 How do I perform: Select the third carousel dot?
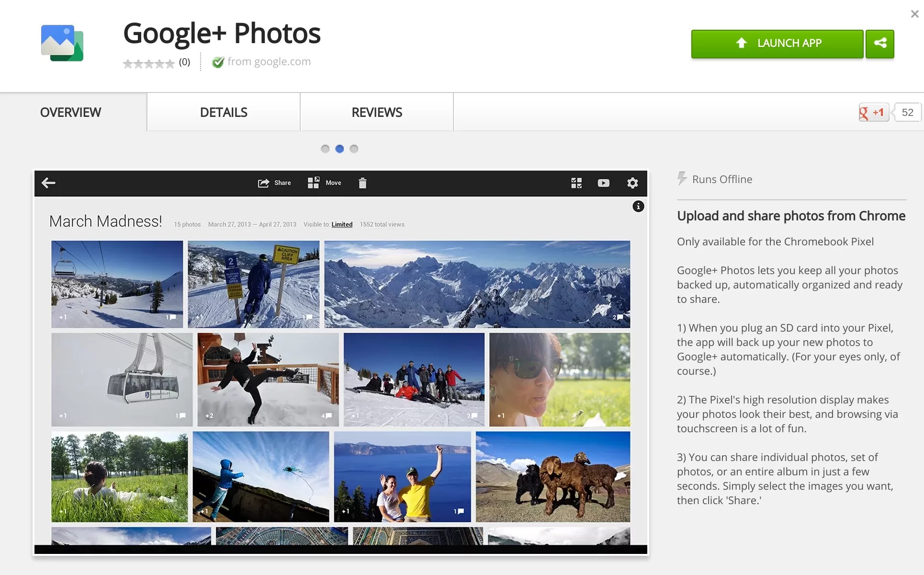click(x=354, y=149)
